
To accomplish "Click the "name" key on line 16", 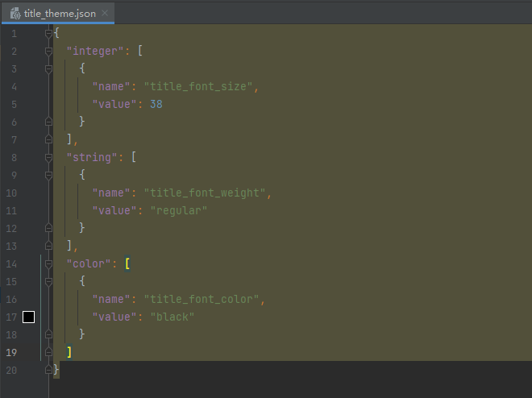I will click(x=111, y=300).
